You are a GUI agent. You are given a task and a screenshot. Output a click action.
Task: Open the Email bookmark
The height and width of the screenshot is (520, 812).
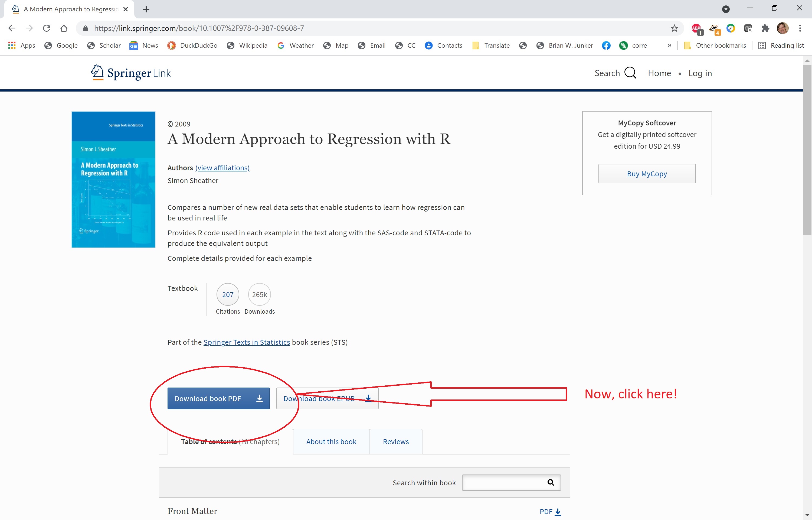[x=372, y=45]
